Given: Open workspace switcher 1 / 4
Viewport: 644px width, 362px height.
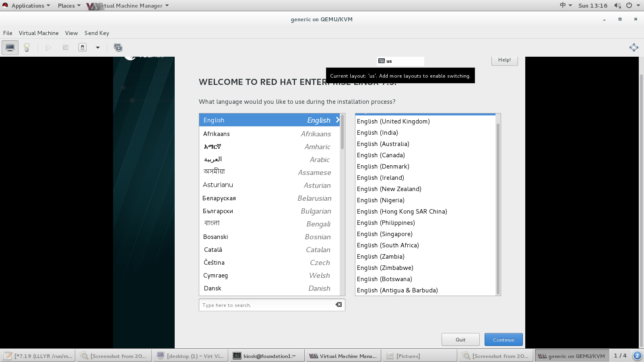Looking at the screenshot, I should point(620,356).
